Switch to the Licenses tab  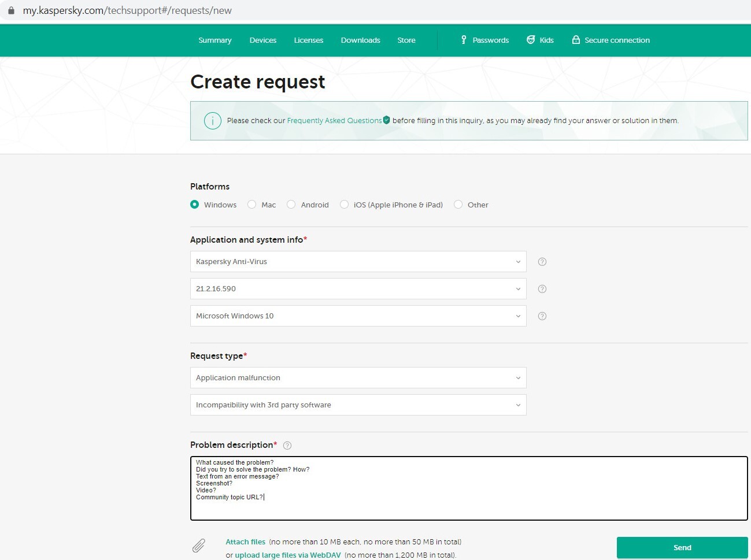point(309,40)
